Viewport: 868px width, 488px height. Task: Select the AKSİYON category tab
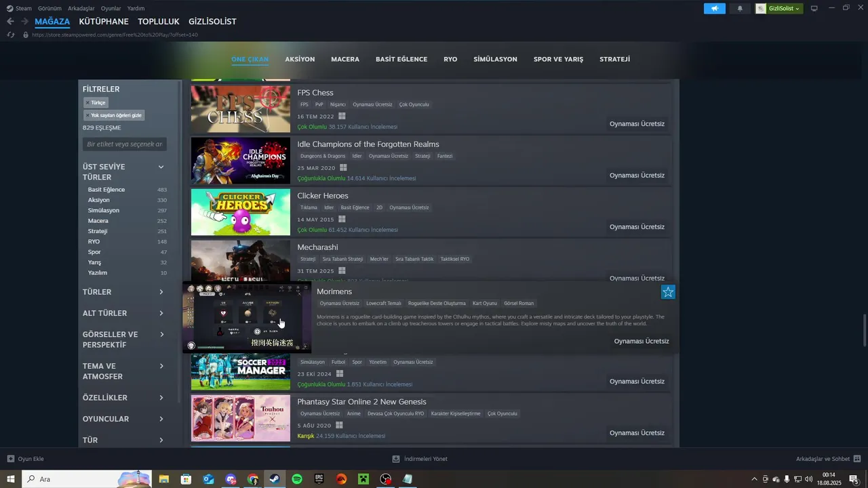coord(300,59)
